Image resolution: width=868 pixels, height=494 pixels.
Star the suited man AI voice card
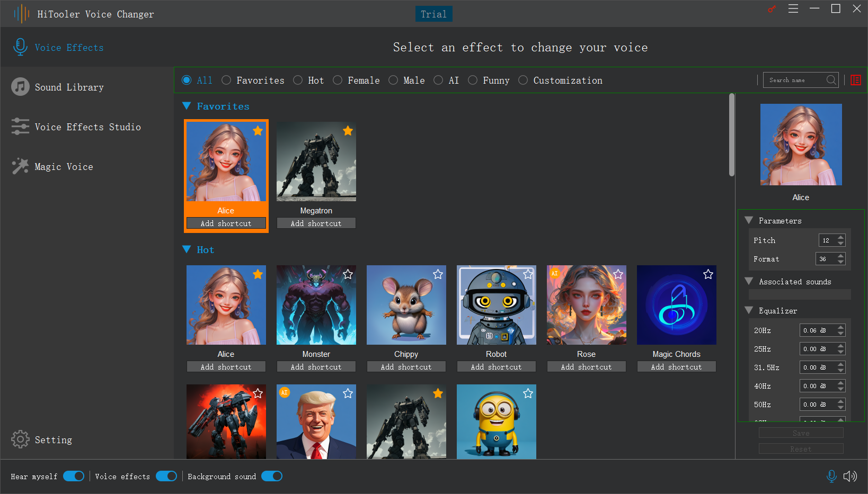tap(348, 393)
